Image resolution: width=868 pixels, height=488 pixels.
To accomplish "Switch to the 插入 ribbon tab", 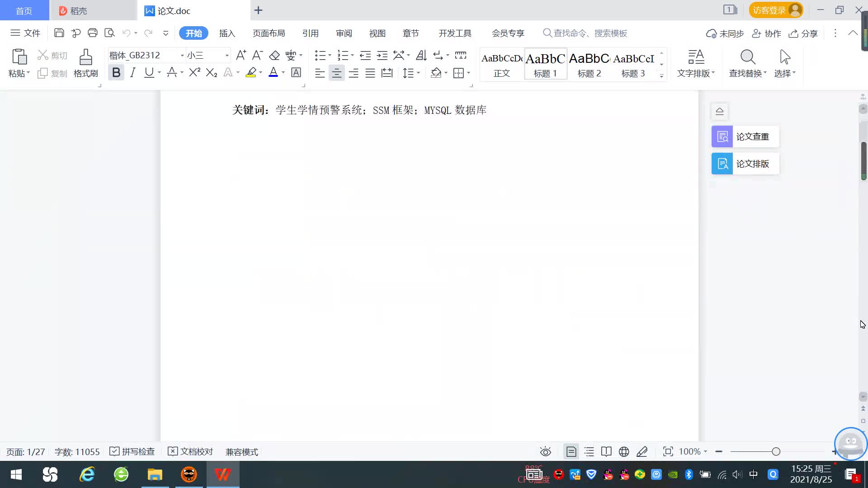I will [x=227, y=33].
